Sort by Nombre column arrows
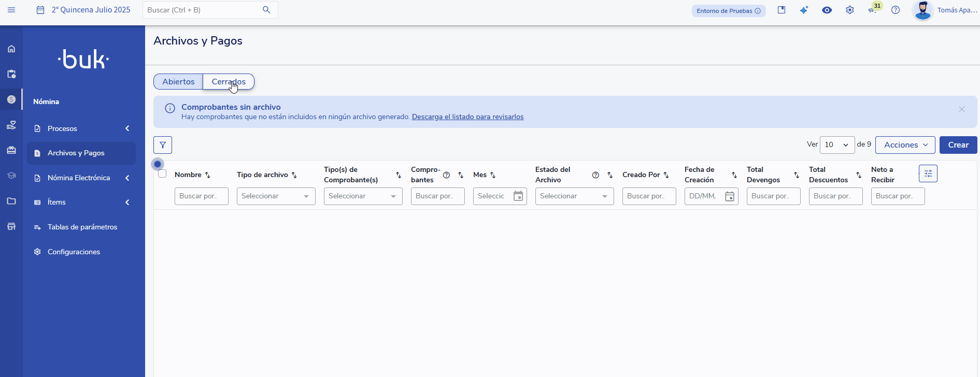980x377 pixels. [208, 175]
